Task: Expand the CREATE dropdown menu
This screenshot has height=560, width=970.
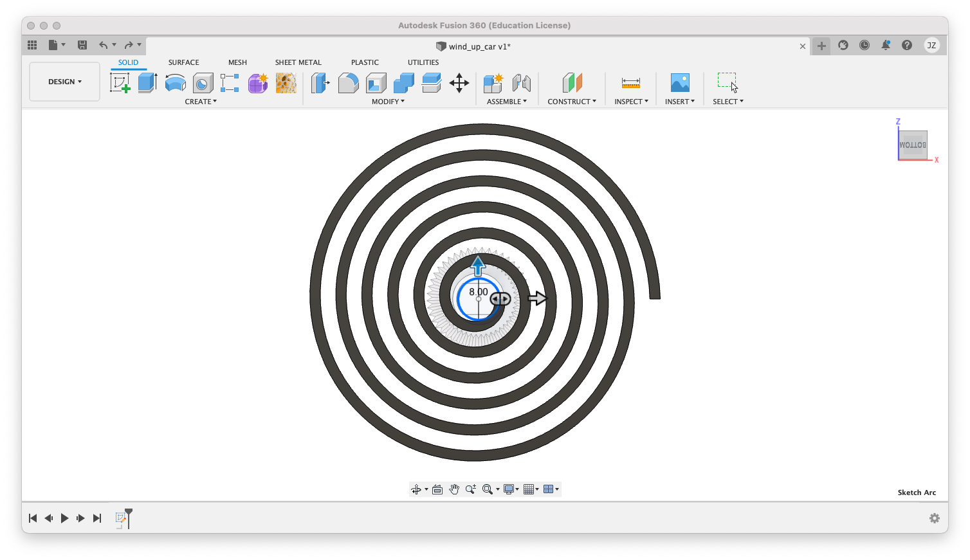Action: pyautogui.click(x=201, y=102)
